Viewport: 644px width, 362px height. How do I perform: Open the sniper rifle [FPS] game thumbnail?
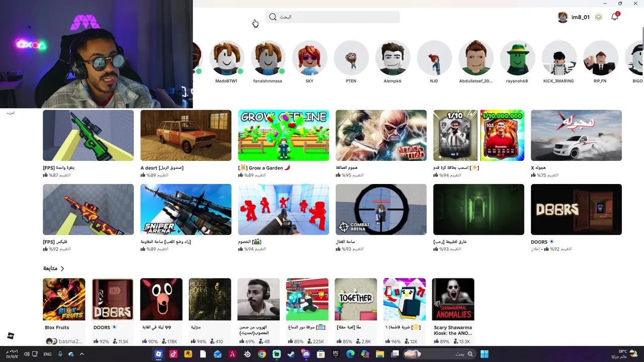point(88,135)
